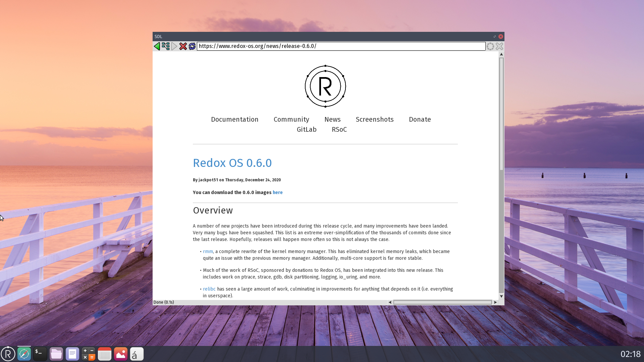
Task: Click the rmm kernel memory manager link
Action: (x=207, y=251)
